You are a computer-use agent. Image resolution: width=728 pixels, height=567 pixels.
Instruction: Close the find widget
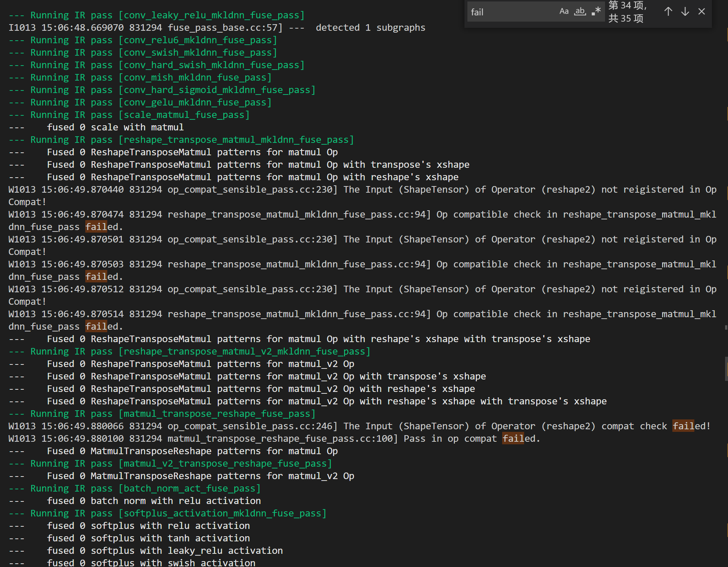702,11
